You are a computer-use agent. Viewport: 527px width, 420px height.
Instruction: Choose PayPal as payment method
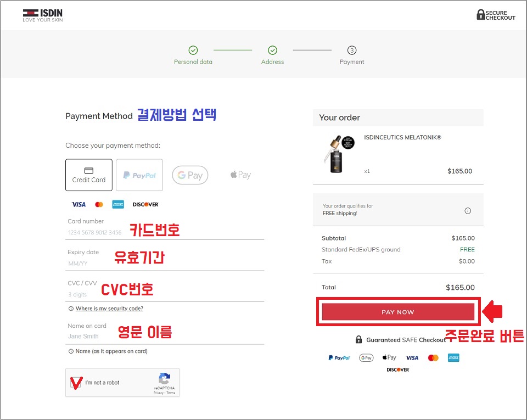(x=139, y=175)
